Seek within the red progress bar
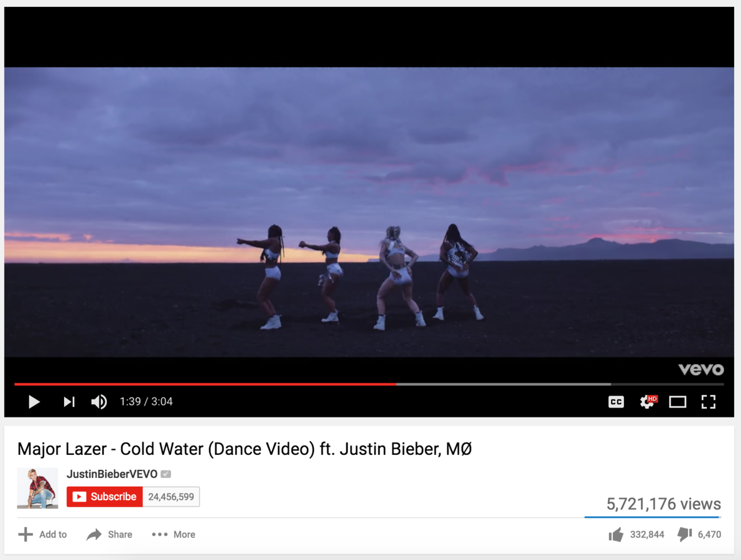Image resolution: width=741 pixels, height=560 pixels. 205,384
